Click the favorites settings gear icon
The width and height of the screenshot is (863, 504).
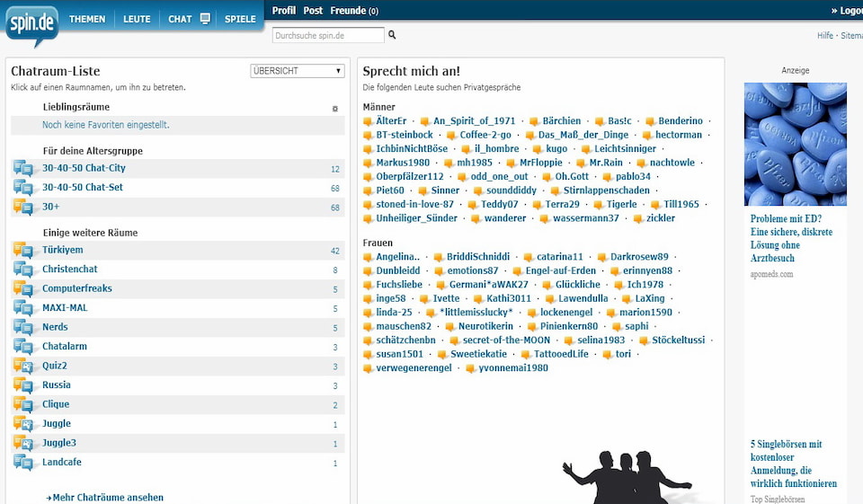coord(335,108)
